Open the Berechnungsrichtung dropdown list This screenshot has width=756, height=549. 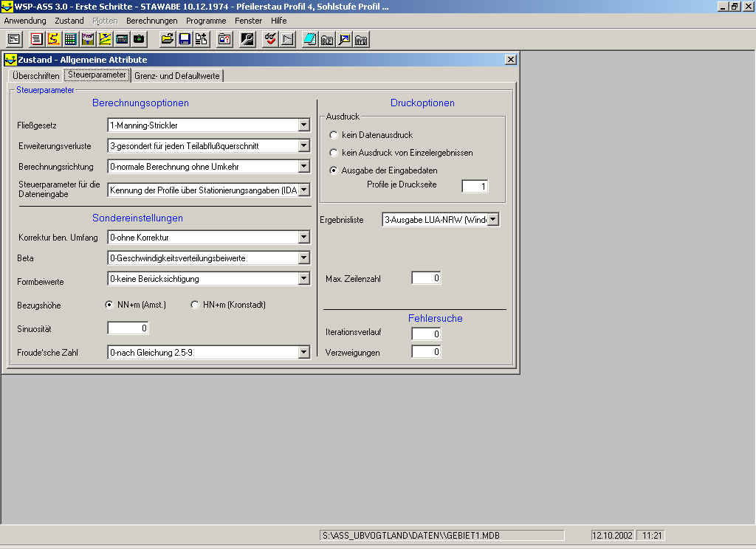pos(303,166)
